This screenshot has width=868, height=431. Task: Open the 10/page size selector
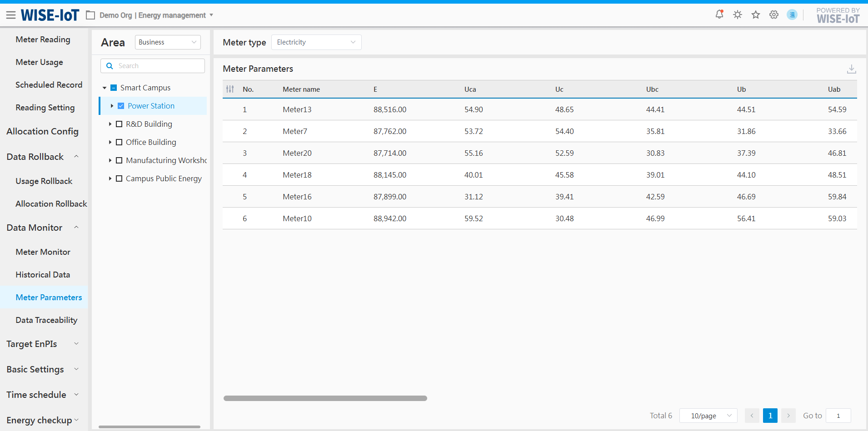(x=708, y=416)
